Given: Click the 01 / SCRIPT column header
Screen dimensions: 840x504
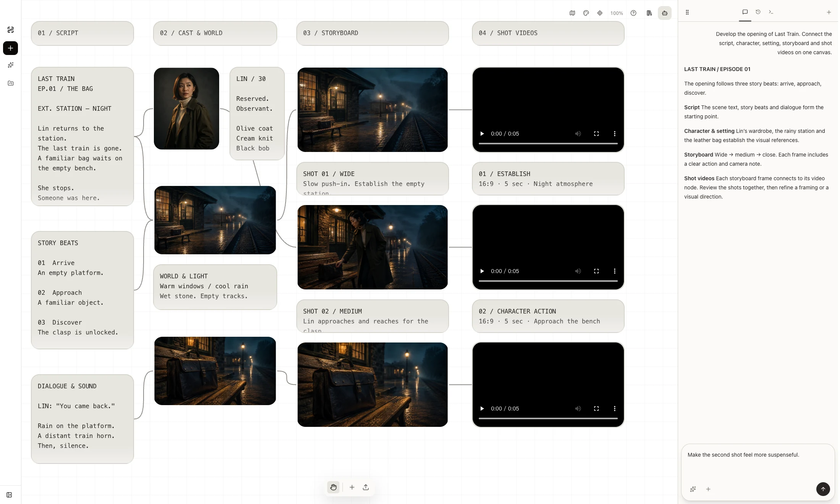Looking at the screenshot, I should point(82,33).
